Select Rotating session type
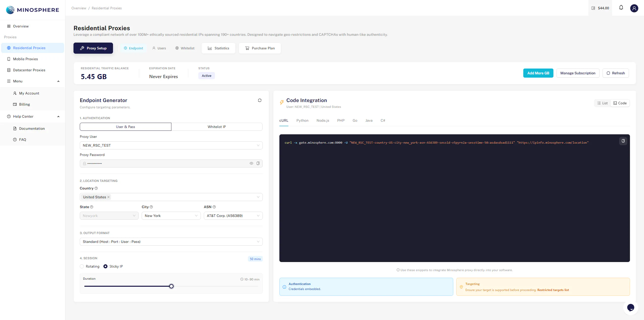Image resolution: width=644 pixels, height=320 pixels. (x=90, y=266)
